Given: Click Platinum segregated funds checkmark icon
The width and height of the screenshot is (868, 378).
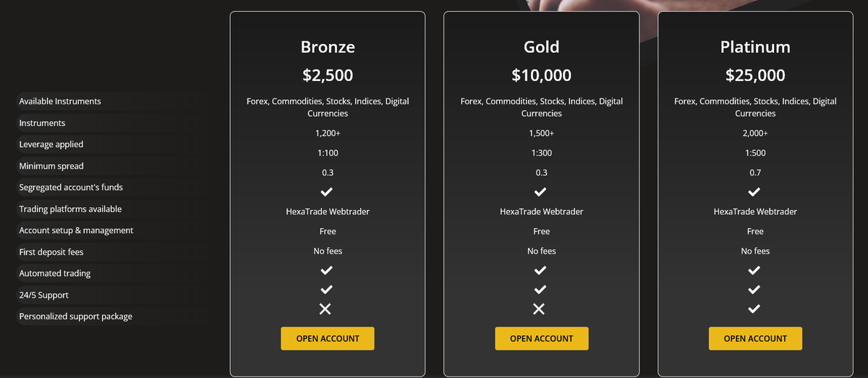Looking at the screenshot, I should point(754,192).
